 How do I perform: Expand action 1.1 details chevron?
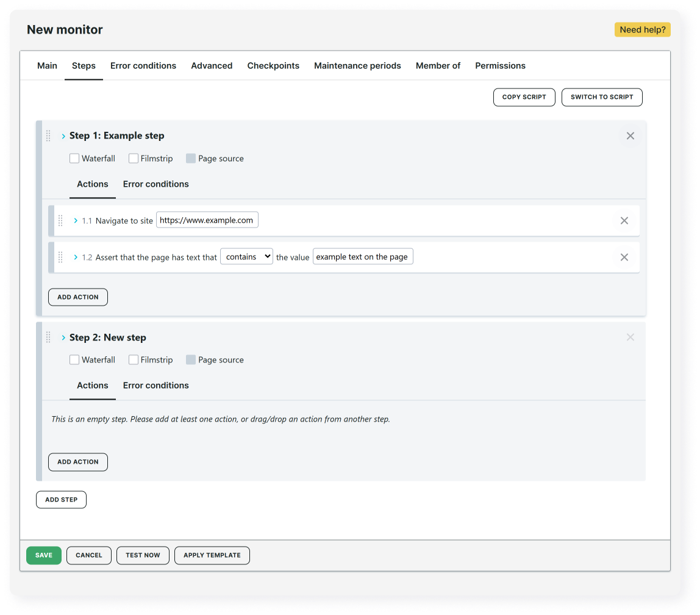[x=76, y=221]
